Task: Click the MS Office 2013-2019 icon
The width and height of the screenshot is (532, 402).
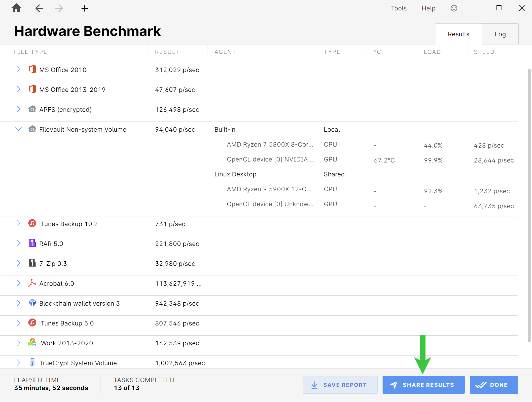Action: click(32, 89)
